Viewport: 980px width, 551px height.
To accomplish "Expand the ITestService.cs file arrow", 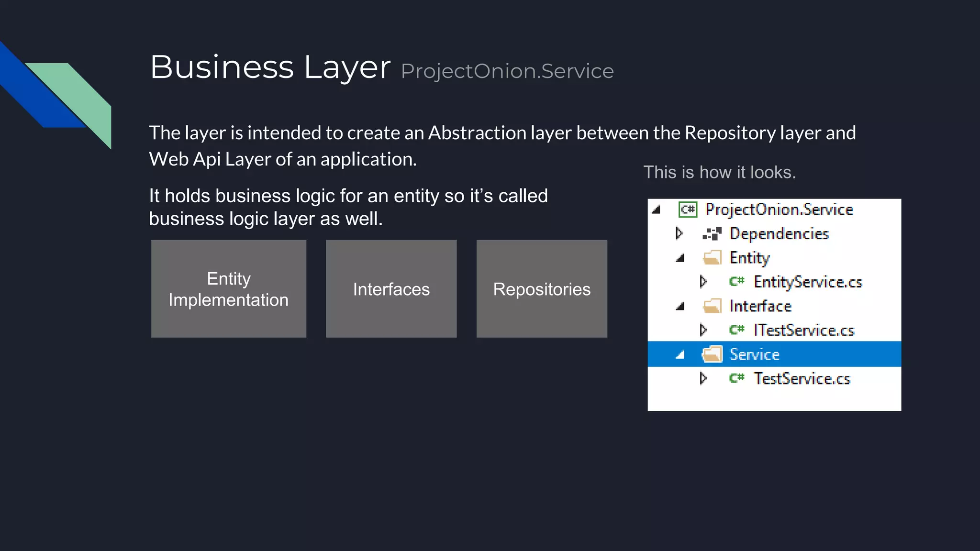I will tap(703, 330).
